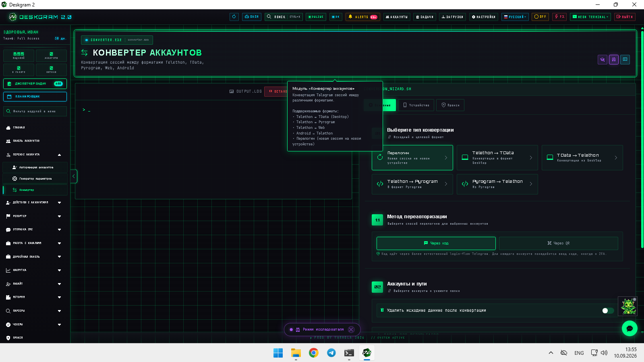Open Панель аккаунтов in the sidebar
Image resolution: width=644 pixels, height=362 pixels.
coord(34,141)
